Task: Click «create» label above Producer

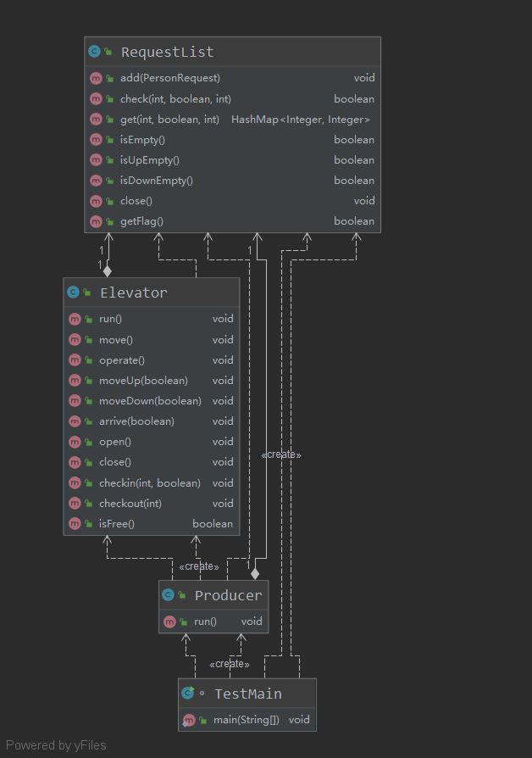Action: [x=199, y=566]
